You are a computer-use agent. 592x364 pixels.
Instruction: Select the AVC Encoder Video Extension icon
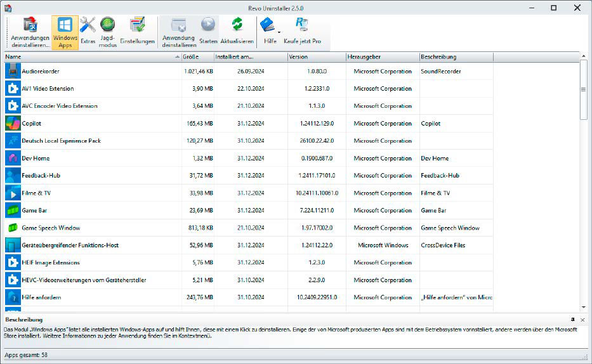(x=13, y=106)
